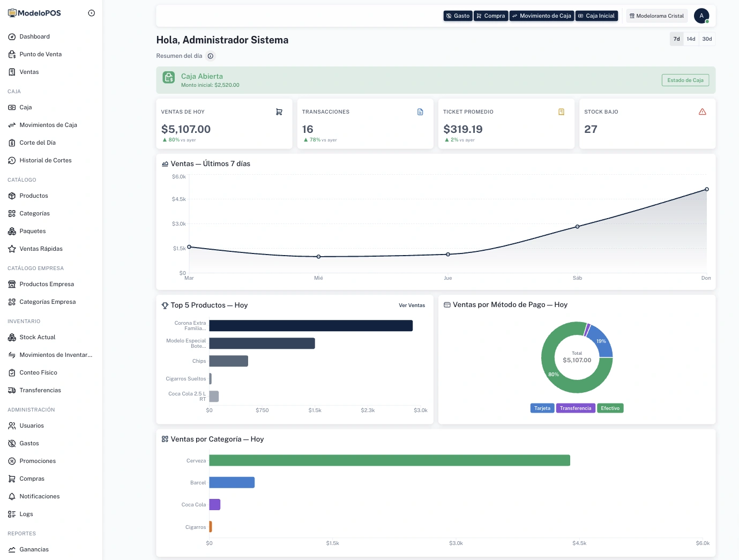Viewport: 739px width, 560px height.
Task: Toggle the Efectivo legend in payment chart
Action: click(x=610, y=408)
